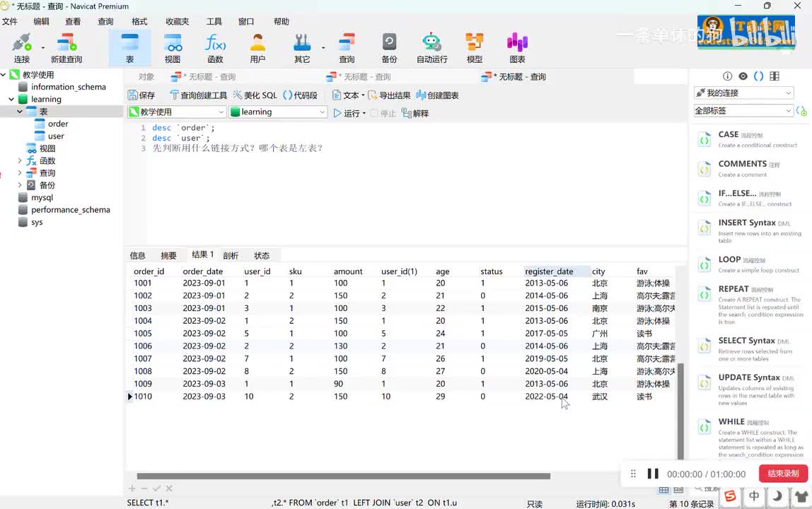Open the 文本 text dropdown

point(348,95)
